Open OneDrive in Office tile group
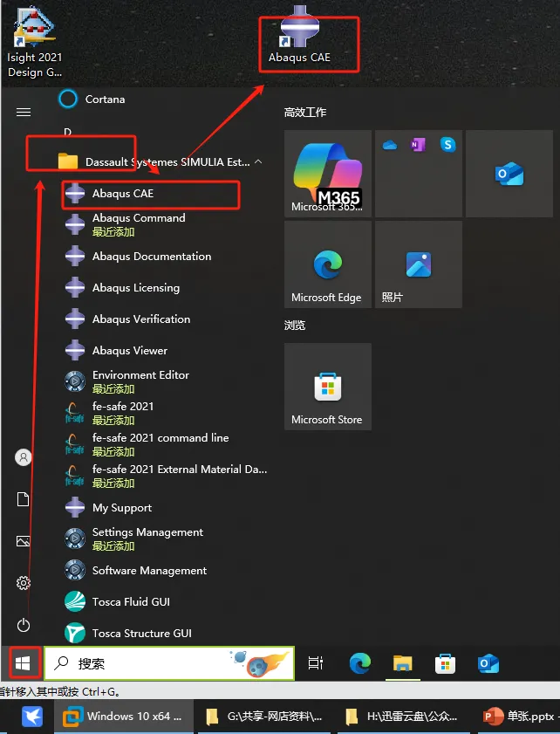The width and height of the screenshot is (560, 734). pyautogui.click(x=389, y=145)
